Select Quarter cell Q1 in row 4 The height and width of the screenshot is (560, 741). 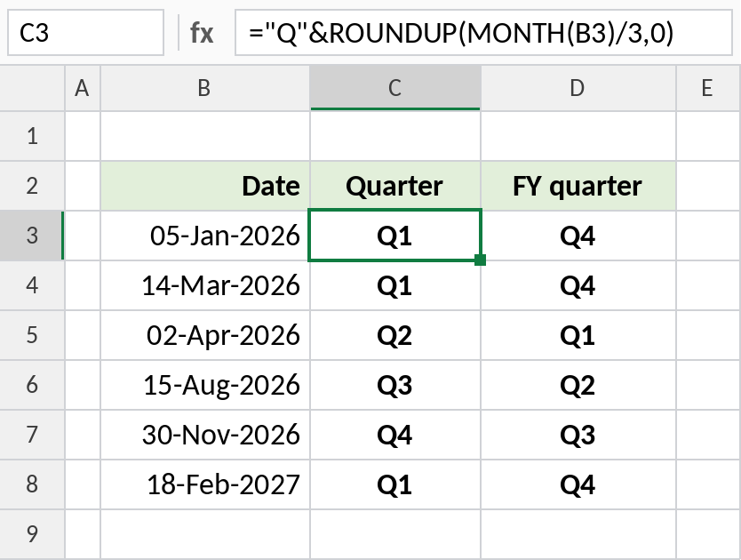(395, 285)
